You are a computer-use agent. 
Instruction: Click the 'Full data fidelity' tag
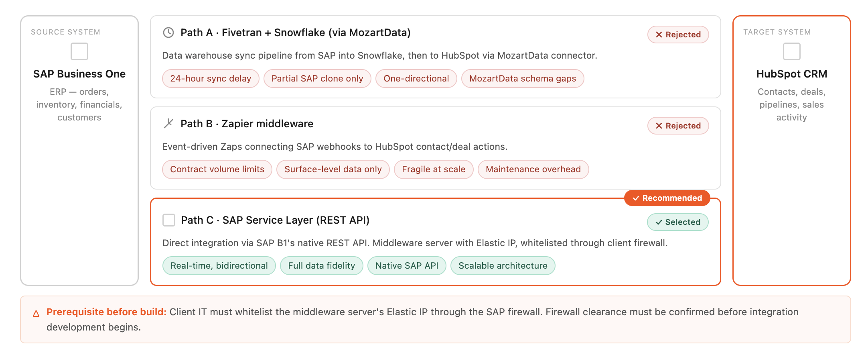tap(322, 265)
